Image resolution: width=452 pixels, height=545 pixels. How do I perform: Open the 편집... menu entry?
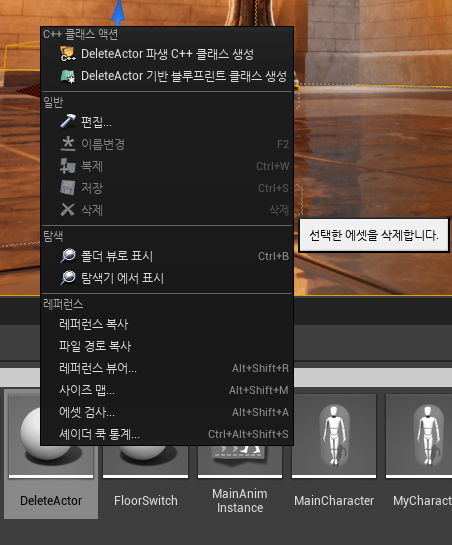pyautogui.click(x=167, y=122)
